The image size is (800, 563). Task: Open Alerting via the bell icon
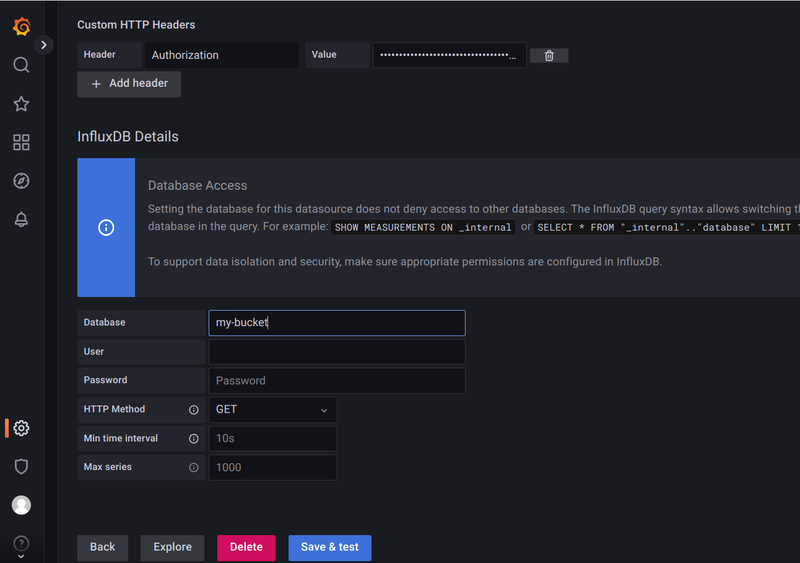click(x=21, y=219)
